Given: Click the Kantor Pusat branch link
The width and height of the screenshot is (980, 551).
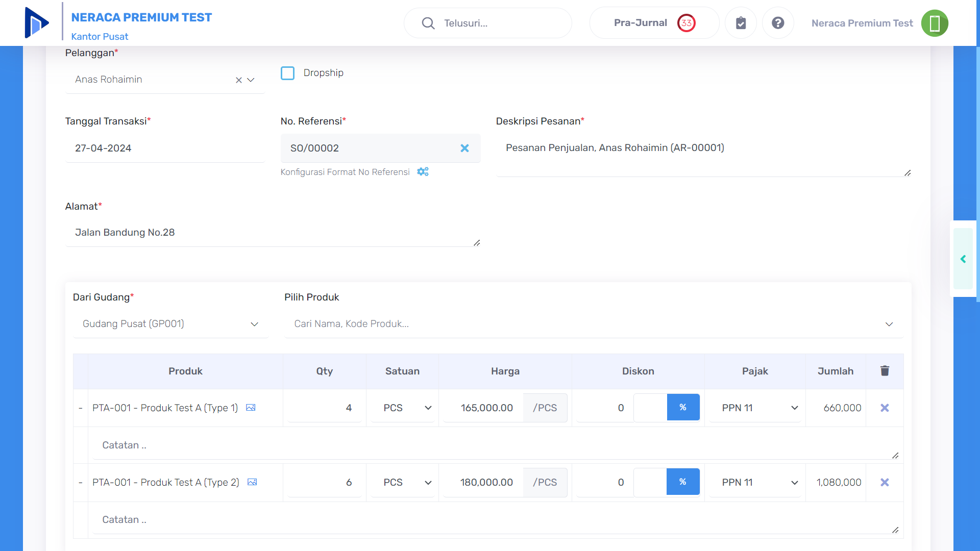Looking at the screenshot, I should (x=100, y=36).
